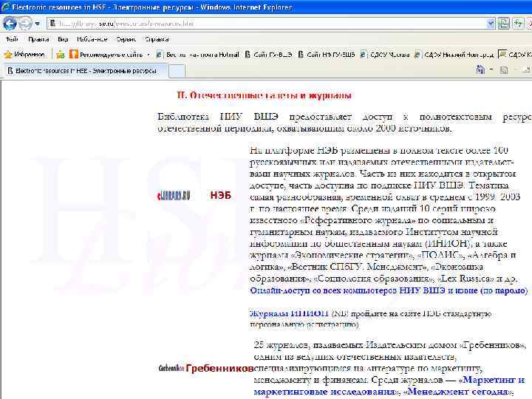Viewport: 532px width, 399px height.
Task: Open the СДОУ Москва favorite
Action: (x=385, y=54)
